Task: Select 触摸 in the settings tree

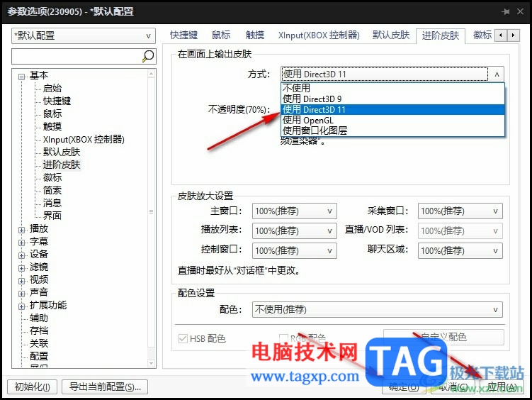Action: click(52, 126)
